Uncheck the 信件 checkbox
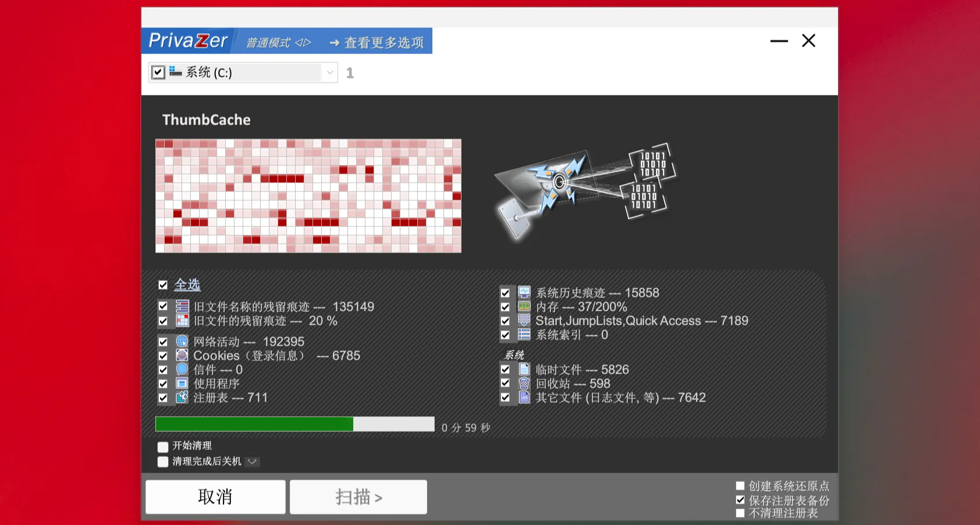 click(163, 370)
